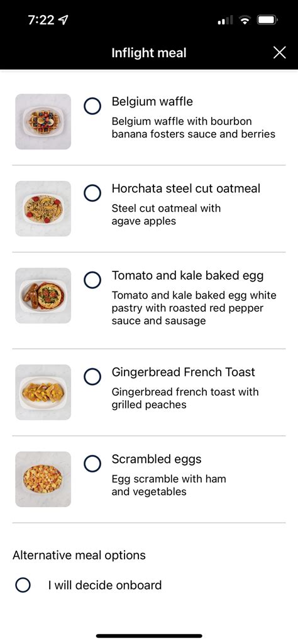Tap the Gingerbread French Toast title
Image resolution: width=298 pixels, height=644 pixels.
(x=184, y=372)
